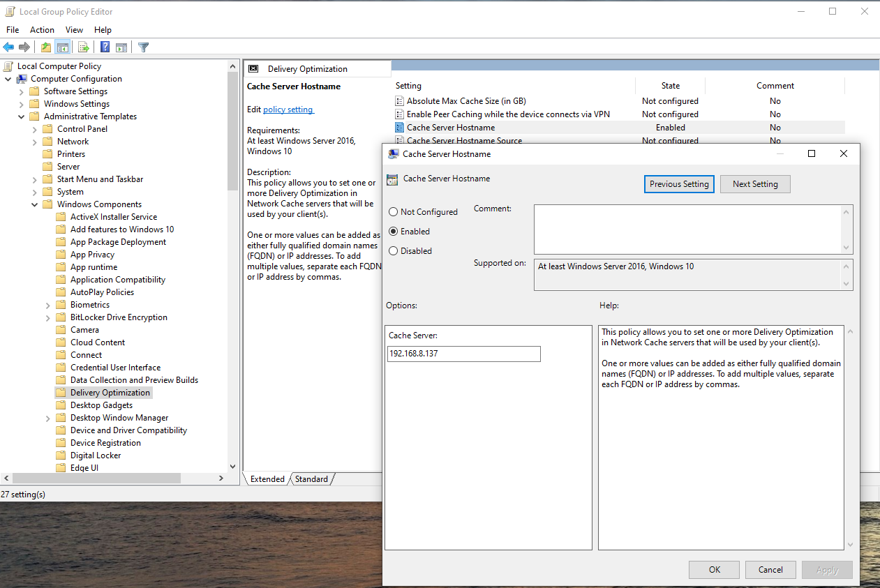The image size is (880, 588).
Task: Click the blue Back arrow in the toolbar
Action: (8, 47)
